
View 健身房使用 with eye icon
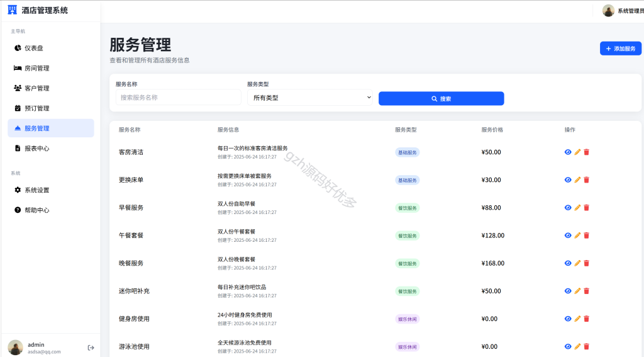click(568, 319)
